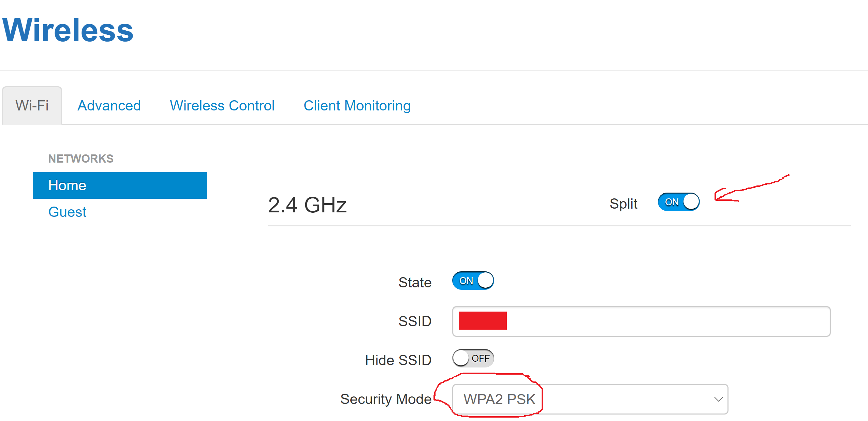Click the NETWORKS sidebar header
Viewport: 868px width, 421px height.
(x=81, y=159)
